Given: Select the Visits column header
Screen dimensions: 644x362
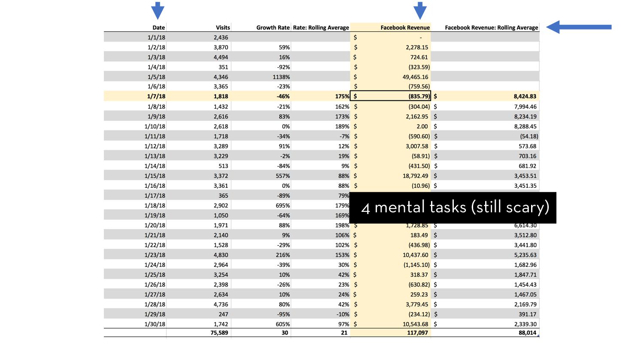Looking at the screenshot, I should (223, 27).
